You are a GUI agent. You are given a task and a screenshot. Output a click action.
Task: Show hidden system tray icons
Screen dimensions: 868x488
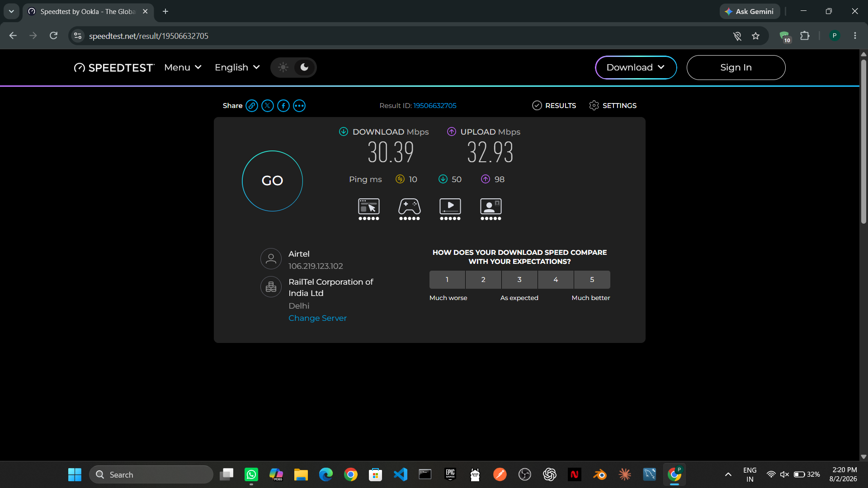pos(728,474)
